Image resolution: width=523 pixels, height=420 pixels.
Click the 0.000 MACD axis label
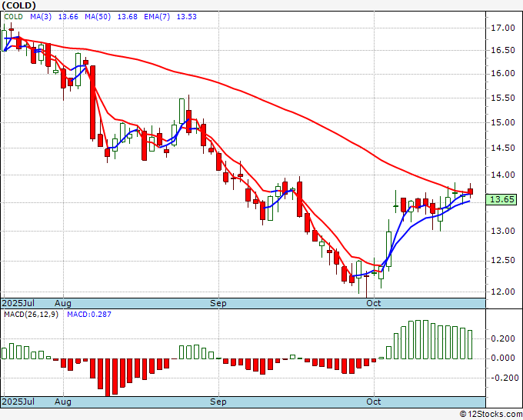point(503,358)
